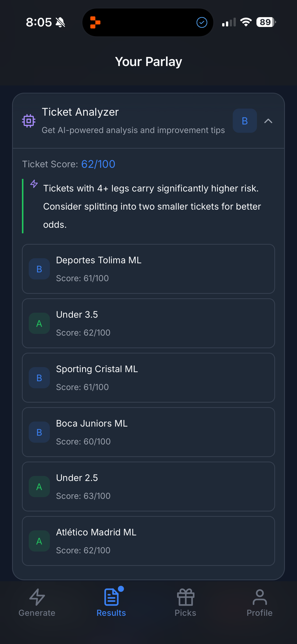Tap the Ticket Analyzer chip icon
Image resolution: width=297 pixels, height=644 pixels.
pos(28,121)
